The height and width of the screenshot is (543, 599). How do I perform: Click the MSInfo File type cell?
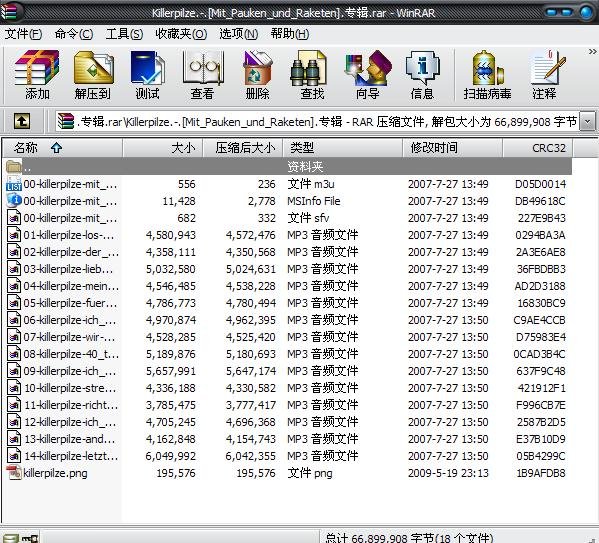click(x=314, y=201)
